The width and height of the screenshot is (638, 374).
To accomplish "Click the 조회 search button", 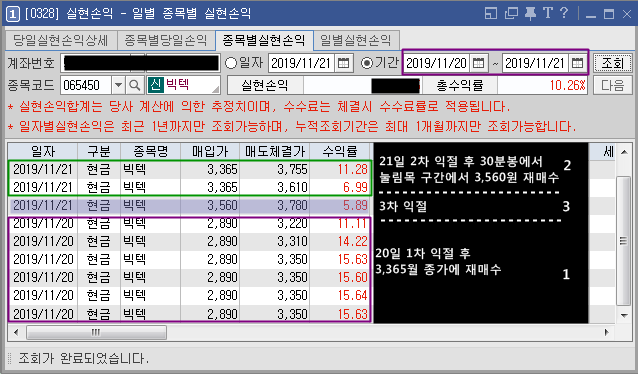I will pyautogui.click(x=612, y=63).
